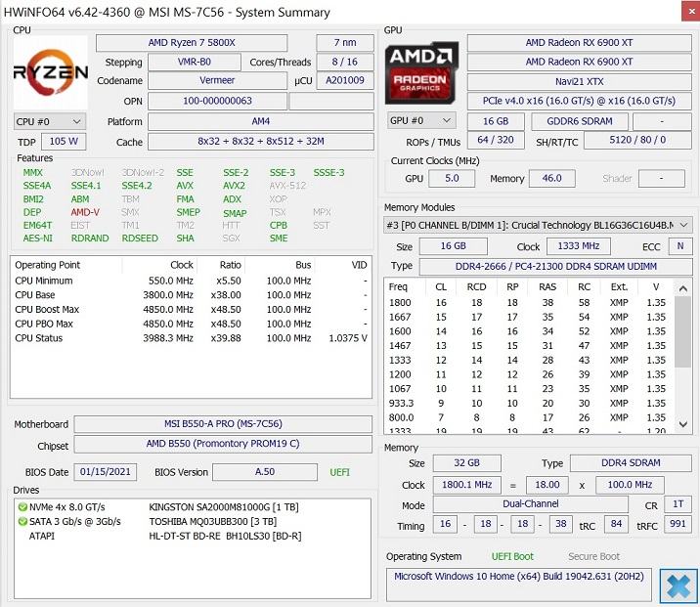Click the NVMe drive green status icon
Image resolution: width=700 pixels, height=607 pixels.
tap(22, 507)
